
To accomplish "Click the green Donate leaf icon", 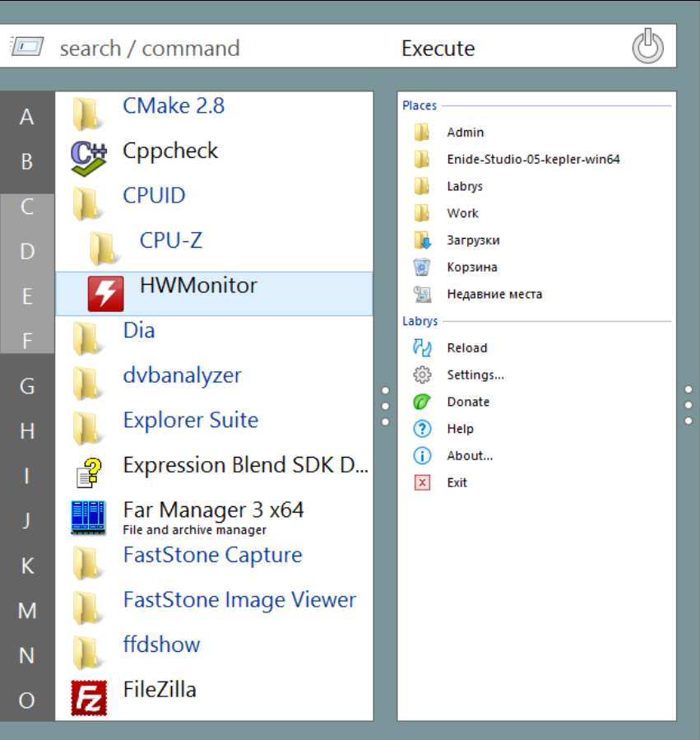I will tap(422, 403).
